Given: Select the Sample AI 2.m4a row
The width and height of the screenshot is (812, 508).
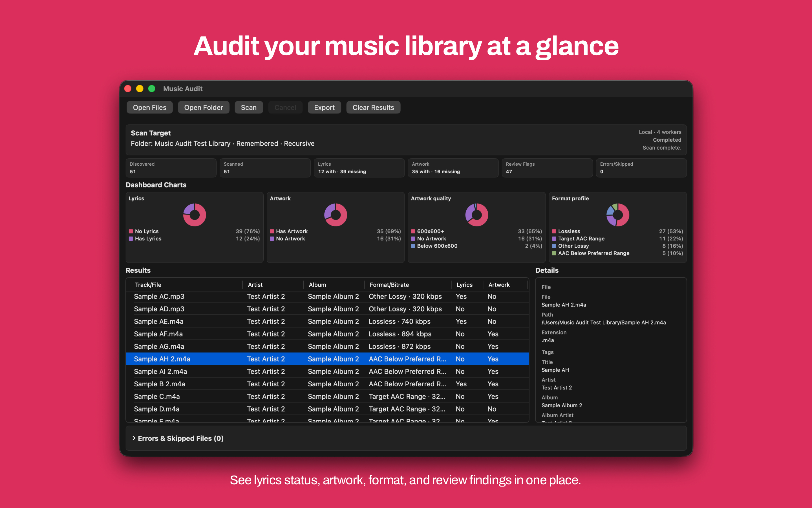Looking at the screenshot, I should point(327,371).
